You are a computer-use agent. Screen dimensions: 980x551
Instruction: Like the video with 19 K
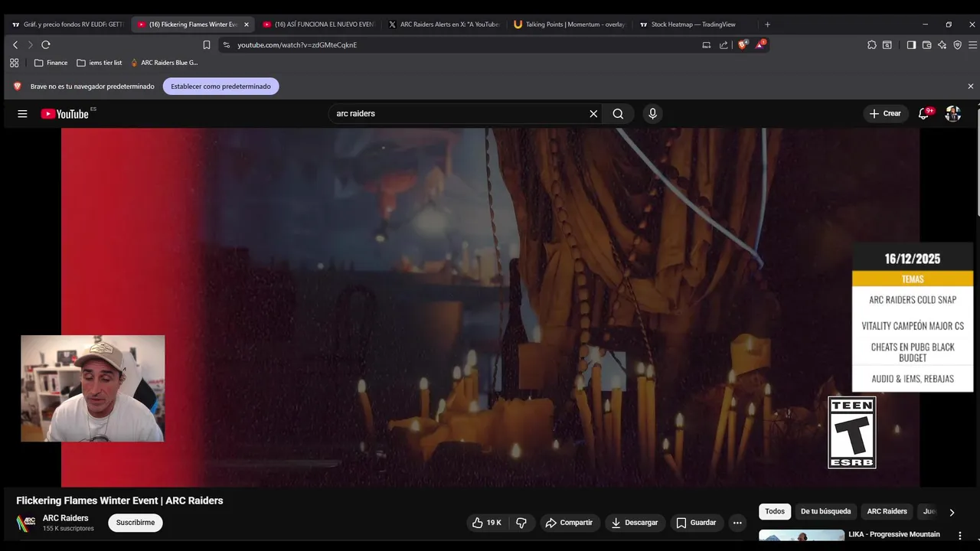click(x=486, y=523)
